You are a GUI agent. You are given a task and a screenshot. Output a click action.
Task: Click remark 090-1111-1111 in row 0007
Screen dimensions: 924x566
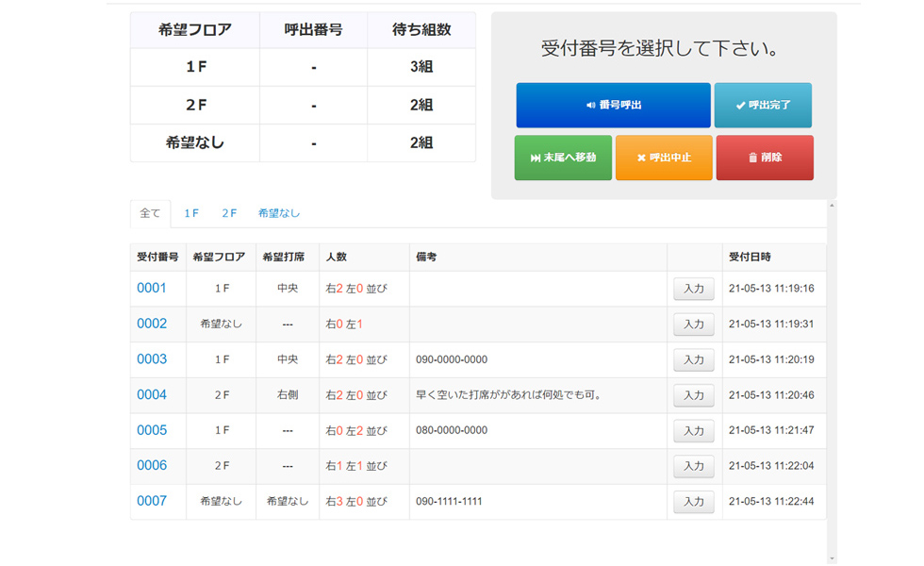(449, 502)
